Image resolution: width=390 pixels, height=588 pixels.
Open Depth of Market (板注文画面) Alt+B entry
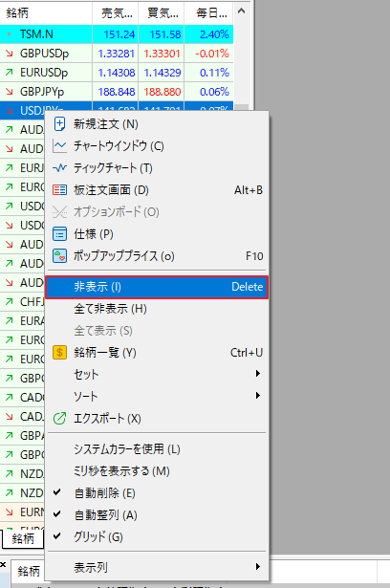pyautogui.click(x=157, y=190)
